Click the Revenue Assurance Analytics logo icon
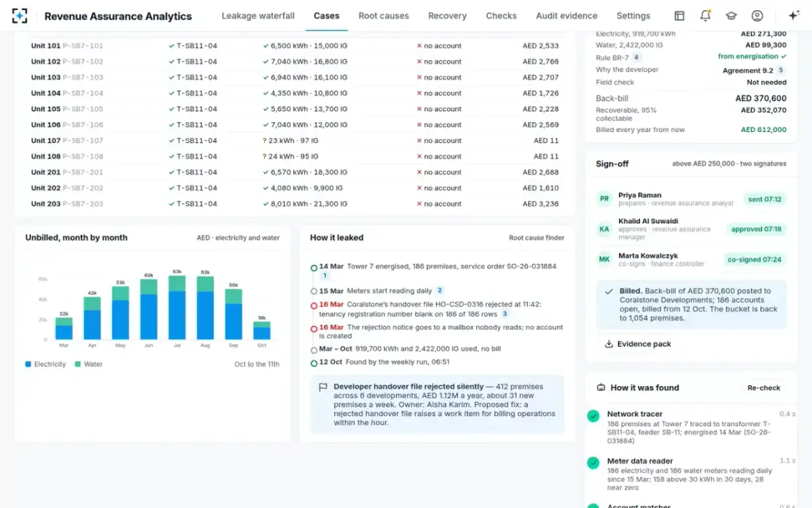The image size is (812, 508). [x=20, y=16]
